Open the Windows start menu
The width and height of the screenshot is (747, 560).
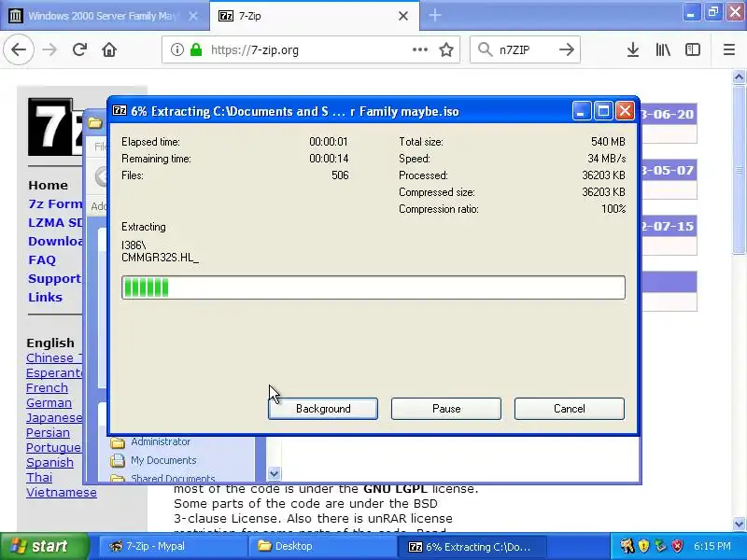(x=44, y=546)
